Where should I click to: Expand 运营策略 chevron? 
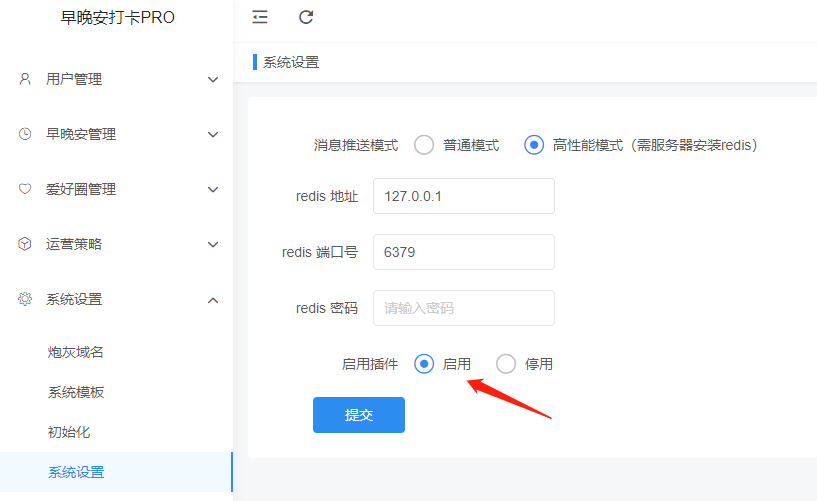click(x=213, y=244)
